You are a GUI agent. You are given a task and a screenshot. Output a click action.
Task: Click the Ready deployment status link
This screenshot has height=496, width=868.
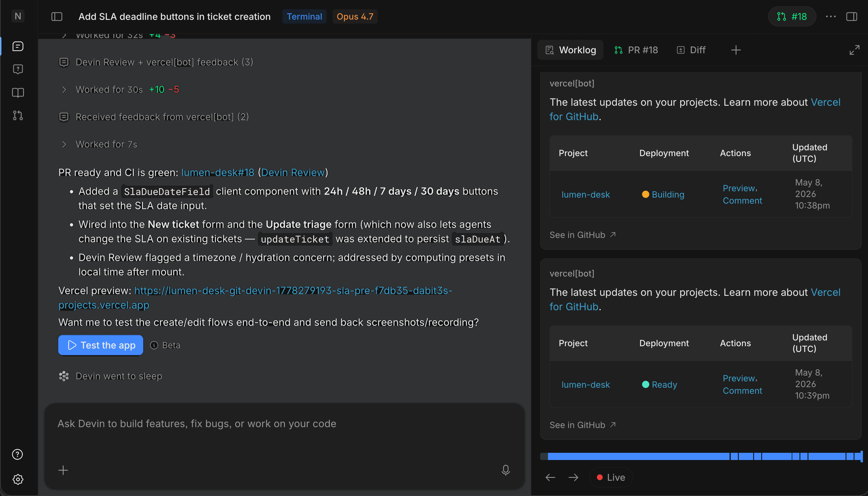click(664, 385)
